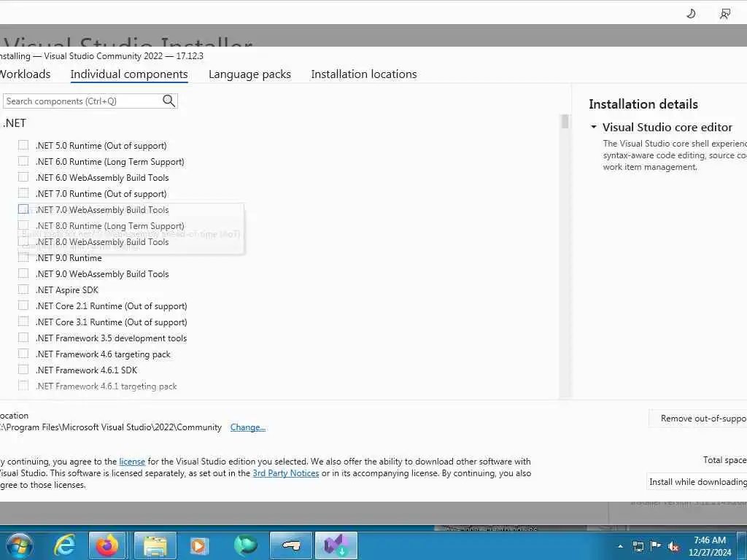This screenshot has height=560, width=747.
Task: Select the Visual Studio Installer taskbar icon
Action: [x=336, y=545]
